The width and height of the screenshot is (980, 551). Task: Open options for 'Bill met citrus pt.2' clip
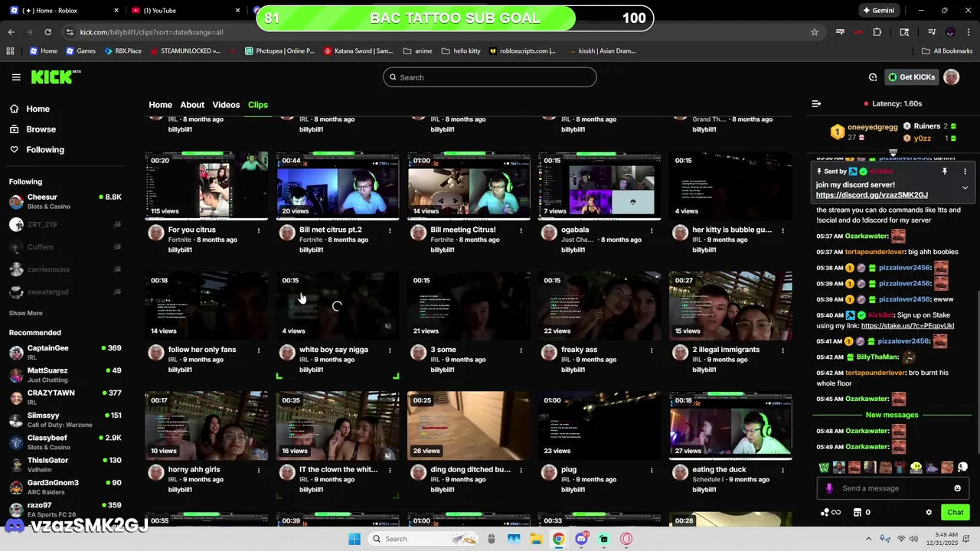coord(390,230)
